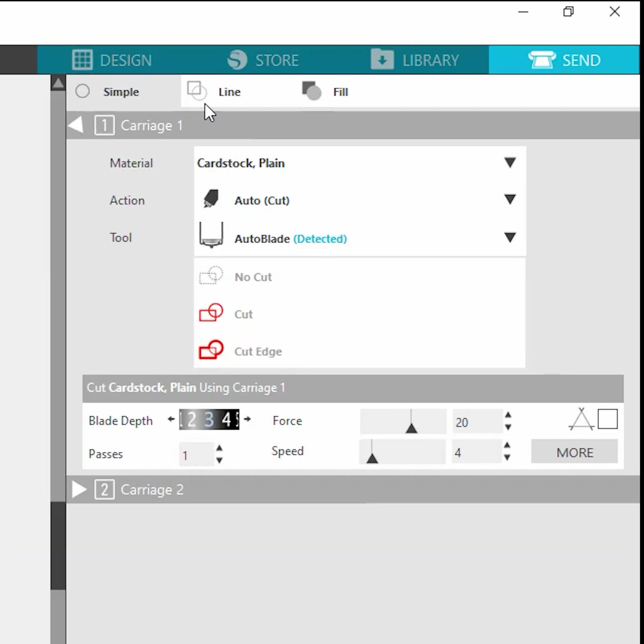Click the vertical scrollbar dark thumb

click(x=58, y=546)
